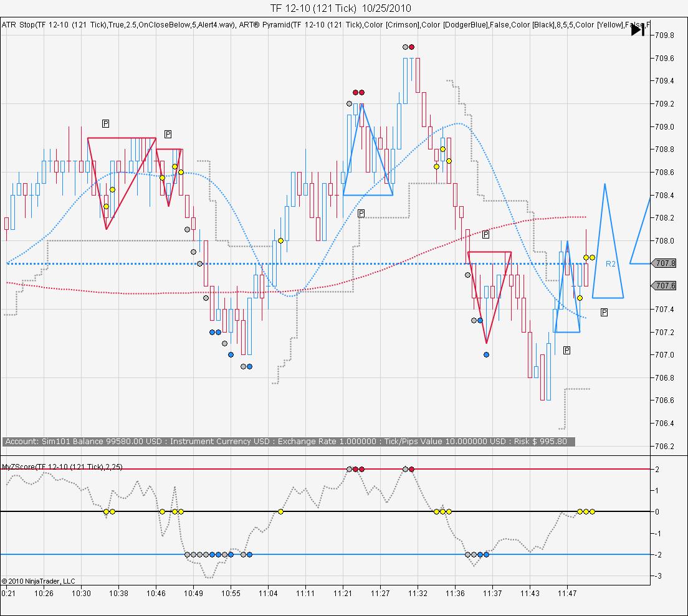
Task: Click the 708.6 price axis label
Action: [664, 173]
